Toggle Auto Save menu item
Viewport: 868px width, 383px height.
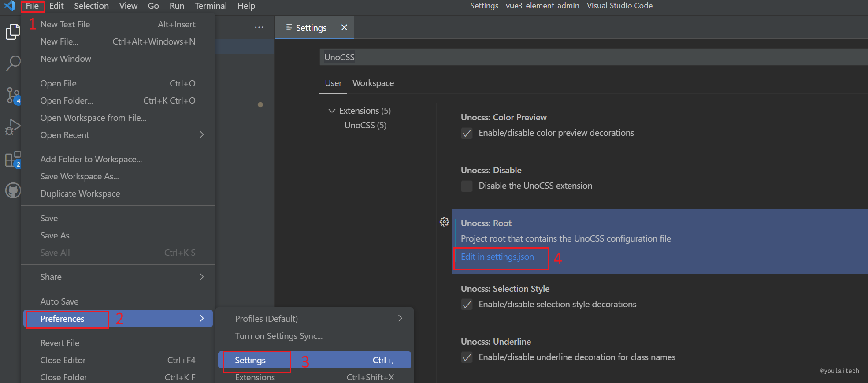tap(118, 301)
